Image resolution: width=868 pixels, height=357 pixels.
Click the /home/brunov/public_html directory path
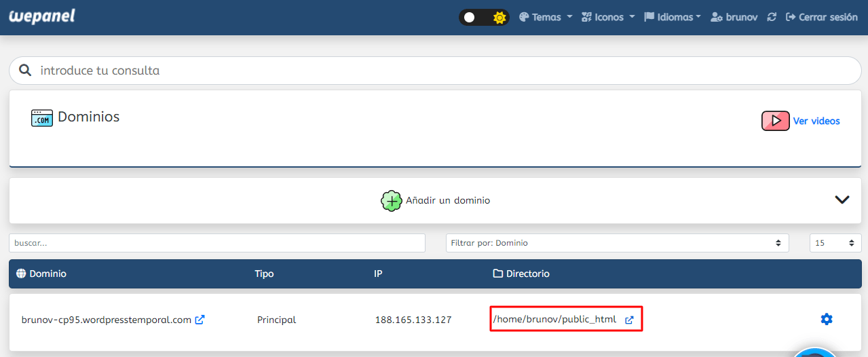555,319
